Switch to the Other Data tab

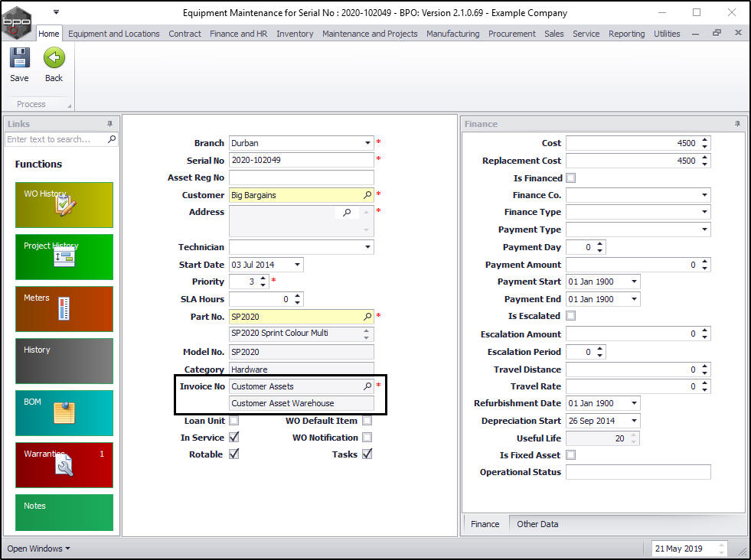pos(537,524)
